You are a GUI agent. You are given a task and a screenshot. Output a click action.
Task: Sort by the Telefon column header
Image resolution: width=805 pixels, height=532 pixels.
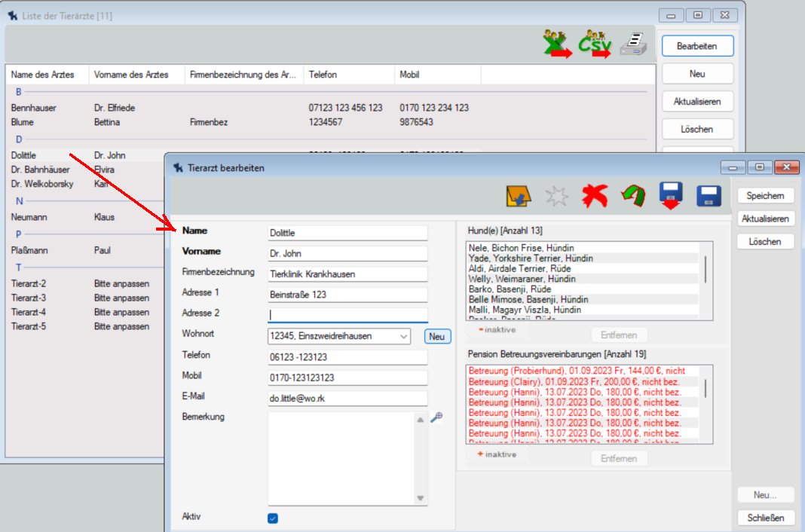tap(348, 75)
